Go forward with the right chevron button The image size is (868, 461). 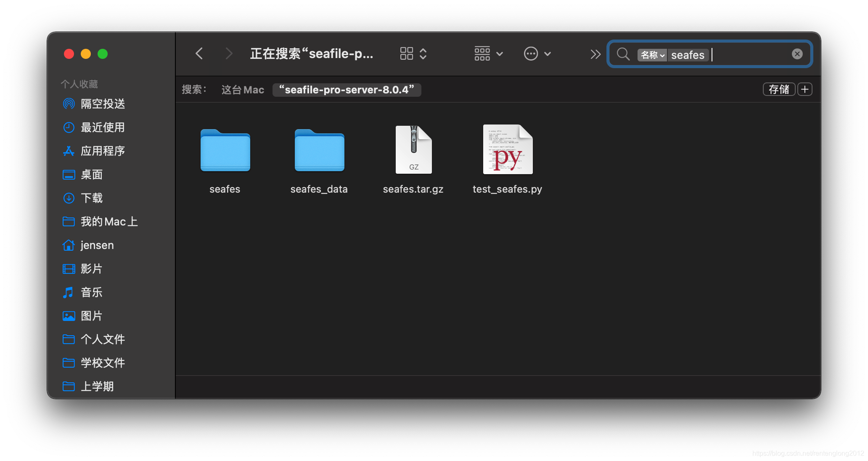click(228, 54)
